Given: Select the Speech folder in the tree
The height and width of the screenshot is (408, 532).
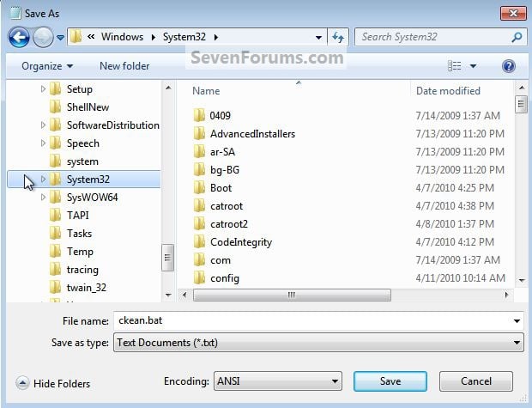Looking at the screenshot, I should click(83, 143).
